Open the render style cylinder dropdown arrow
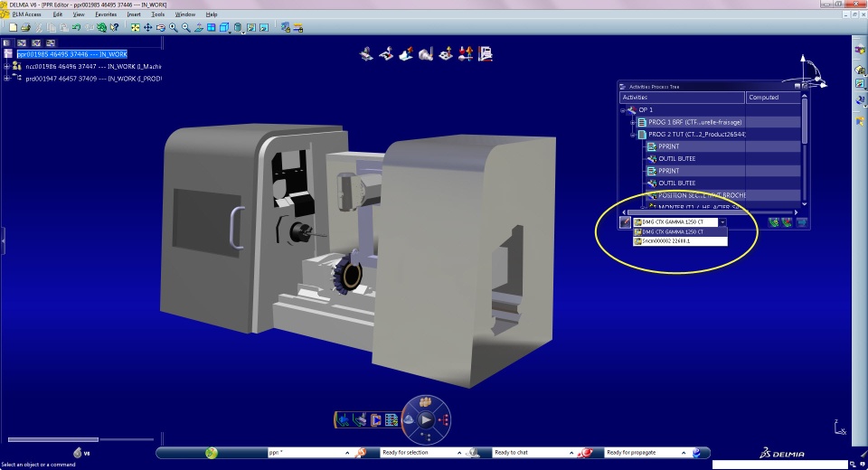The height and width of the screenshot is (470, 868). [x=243, y=32]
